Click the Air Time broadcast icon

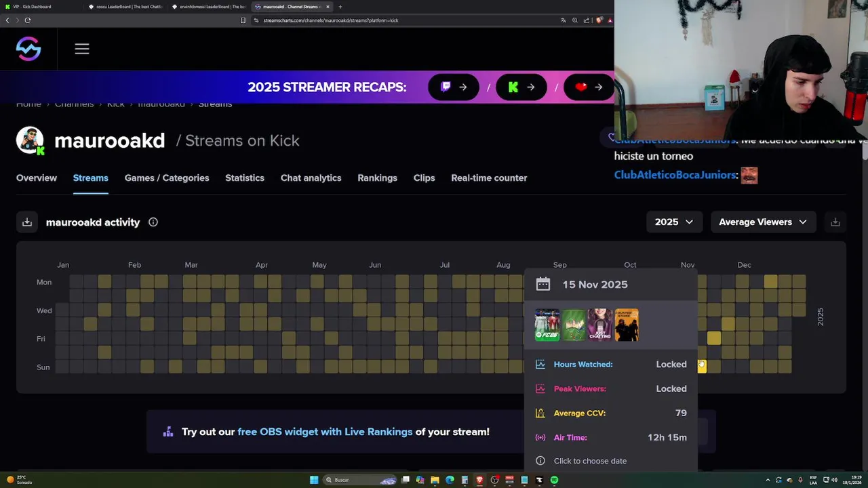coord(540,437)
